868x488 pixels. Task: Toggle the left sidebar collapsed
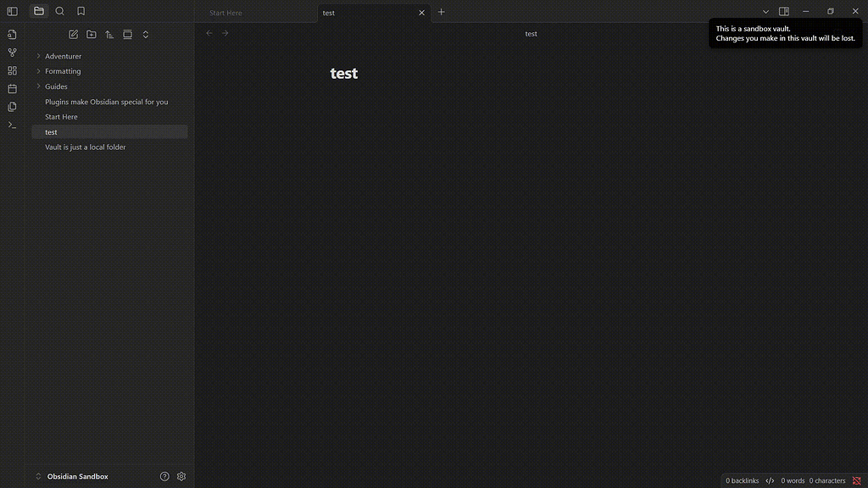12,10
